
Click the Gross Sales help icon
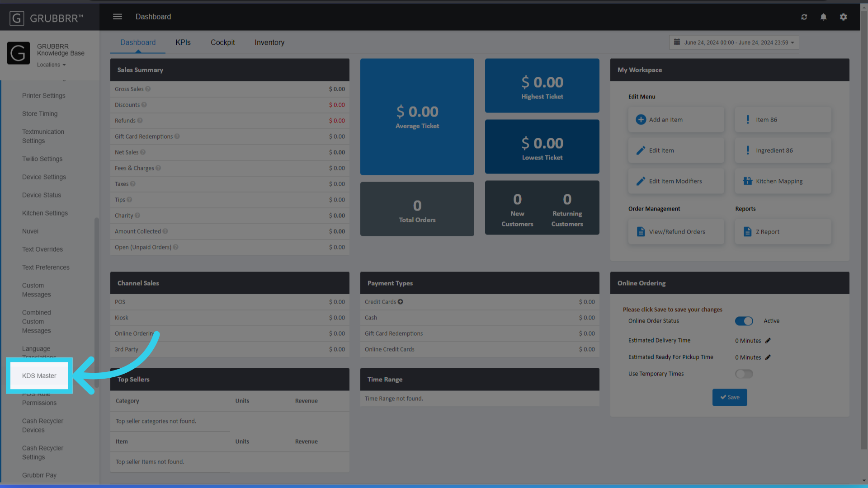pos(148,89)
